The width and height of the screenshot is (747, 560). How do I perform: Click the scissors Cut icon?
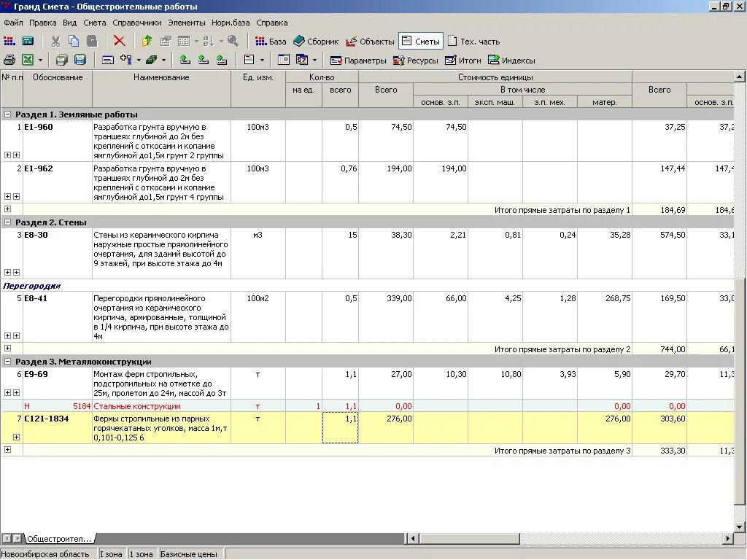pos(55,42)
